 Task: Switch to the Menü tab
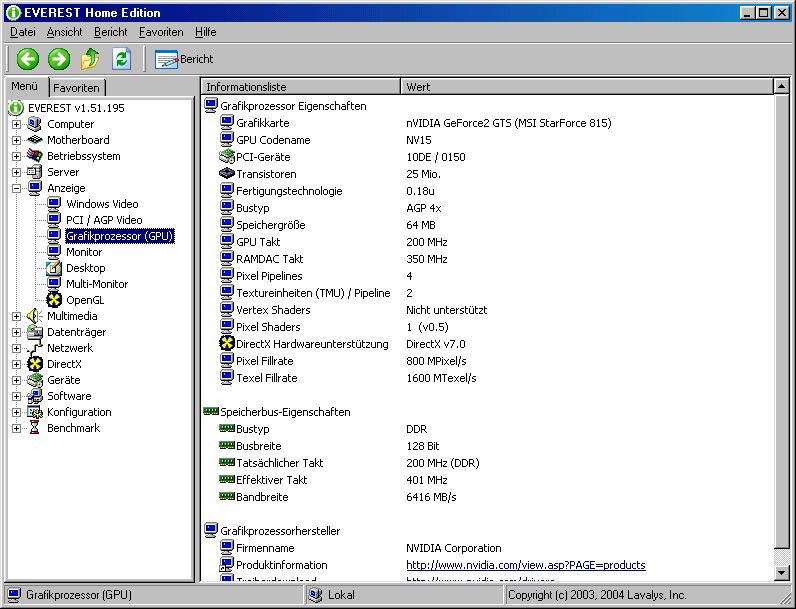coord(25,86)
